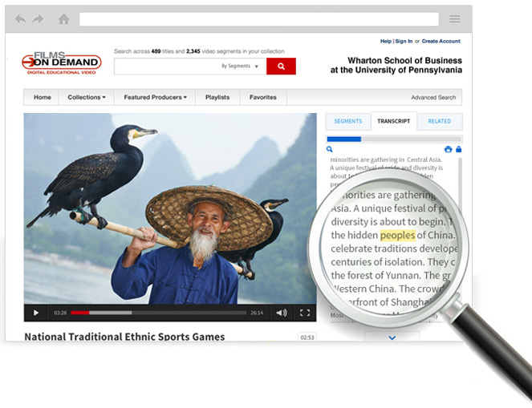The width and height of the screenshot is (532, 408).
Task: Expand the Featured Producers menu
Action: pos(155,98)
